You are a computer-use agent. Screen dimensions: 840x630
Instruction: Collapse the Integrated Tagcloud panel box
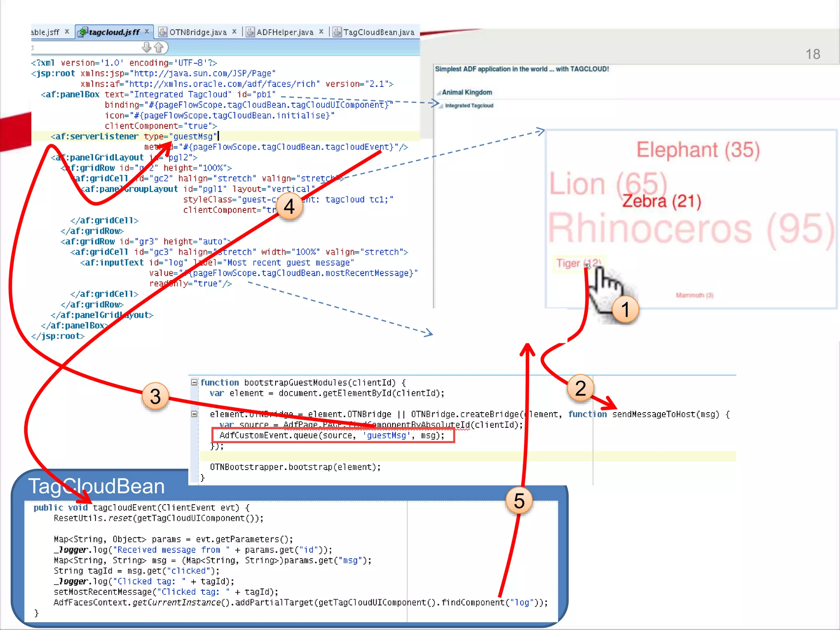(441, 106)
